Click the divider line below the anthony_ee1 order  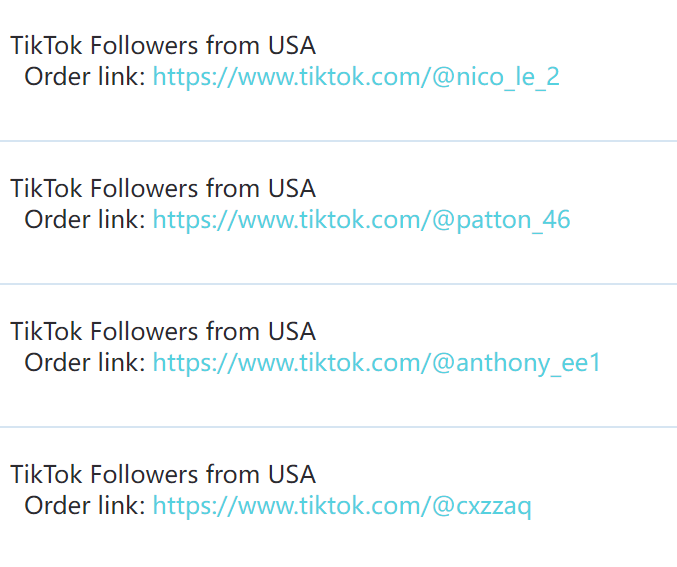(338, 427)
